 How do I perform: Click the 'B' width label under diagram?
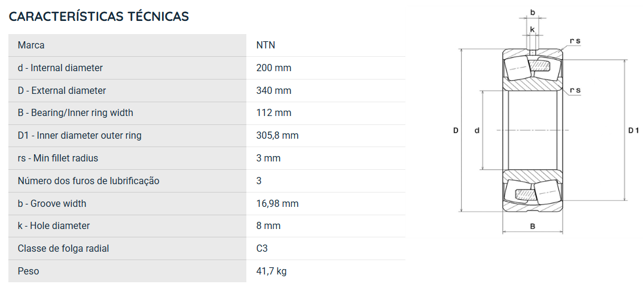533,227
